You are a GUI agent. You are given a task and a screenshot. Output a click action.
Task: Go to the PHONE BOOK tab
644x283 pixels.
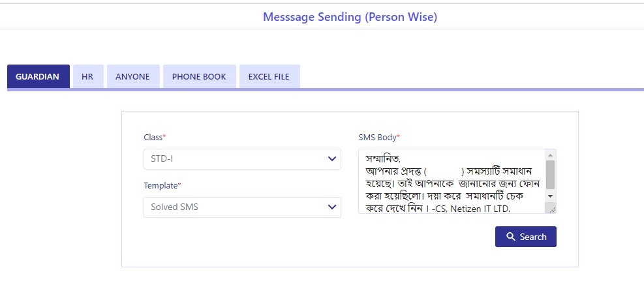coord(199,76)
